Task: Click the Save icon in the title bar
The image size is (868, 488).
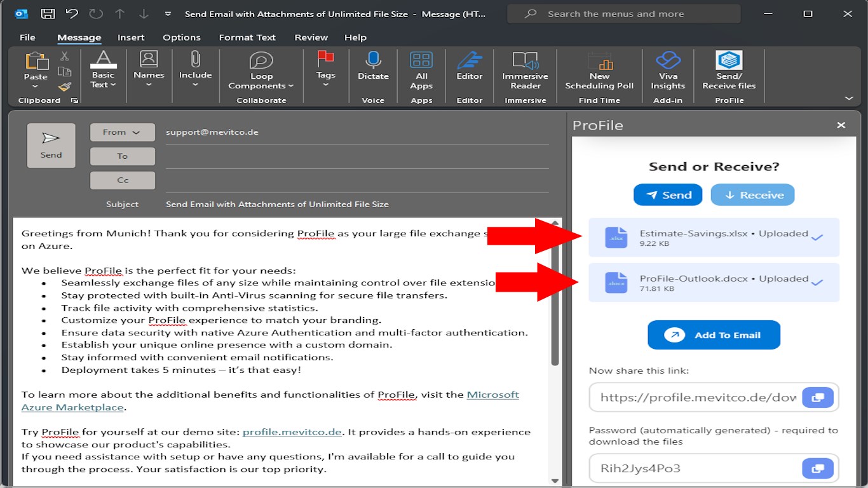Action: pyautogui.click(x=48, y=13)
